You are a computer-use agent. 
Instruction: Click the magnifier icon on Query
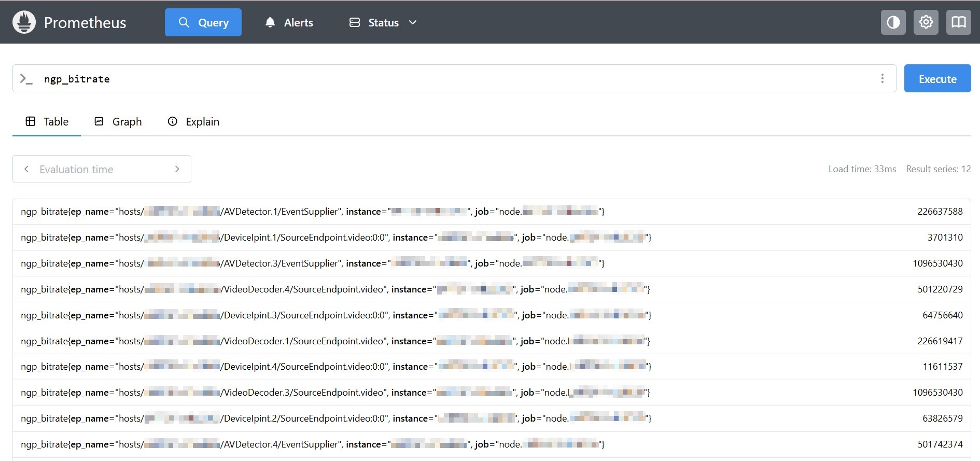tap(184, 22)
